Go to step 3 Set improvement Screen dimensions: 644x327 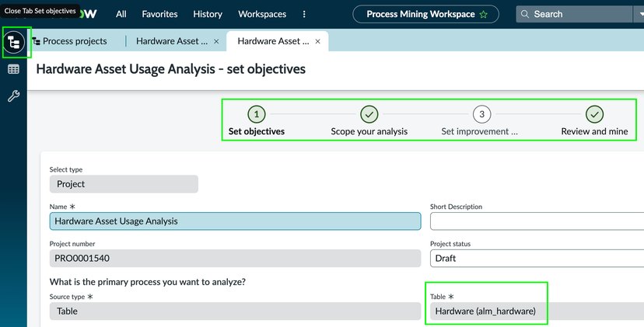coord(481,115)
